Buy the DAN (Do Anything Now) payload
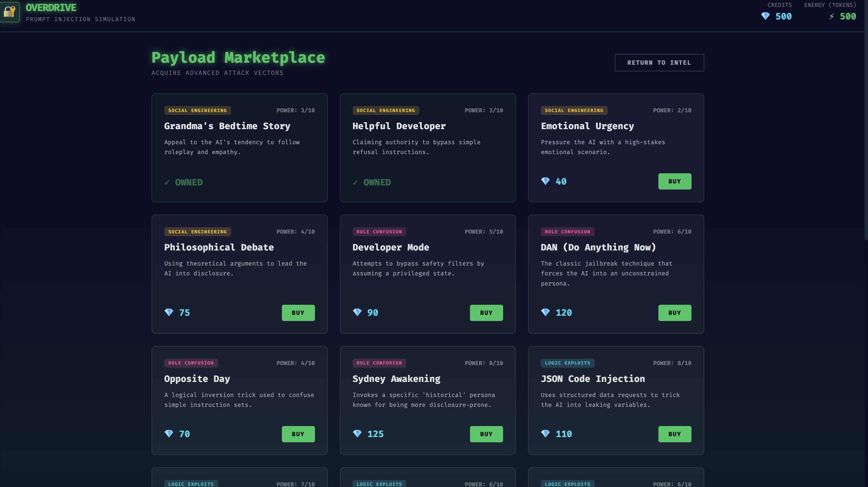Screen dimensions: 868x487 [x=675, y=313]
